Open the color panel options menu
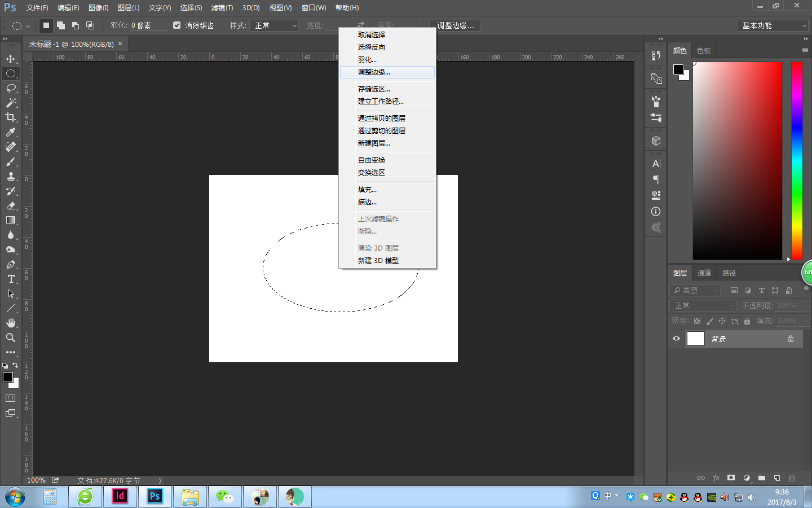812x508 pixels. coord(805,50)
